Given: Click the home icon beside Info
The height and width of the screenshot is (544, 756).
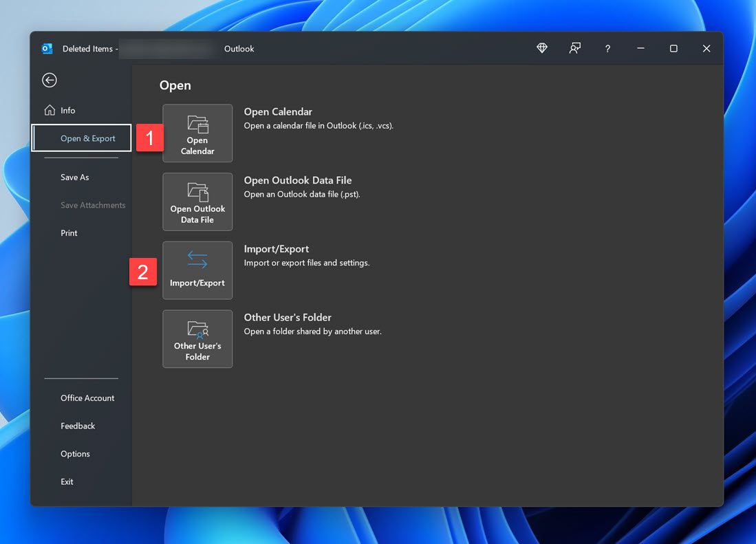Looking at the screenshot, I should (x=50, y=110).
